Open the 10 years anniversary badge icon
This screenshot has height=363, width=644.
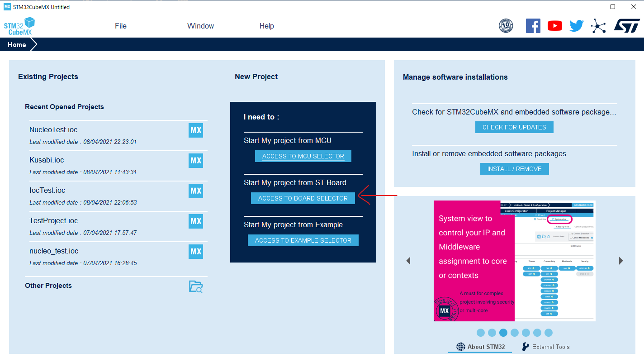pos(506,26)
